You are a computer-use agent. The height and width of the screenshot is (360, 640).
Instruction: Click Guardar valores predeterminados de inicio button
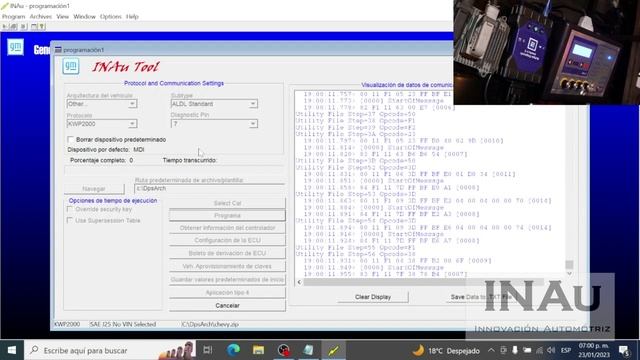pos(227,280)
